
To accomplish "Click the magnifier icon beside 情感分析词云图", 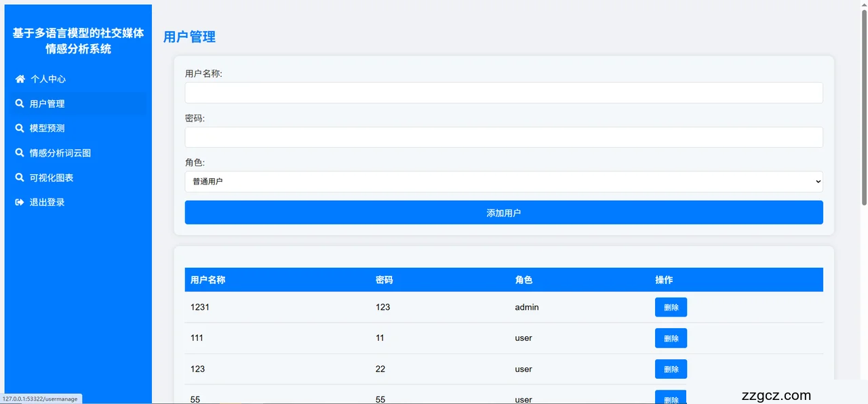I will tap(20, 153).
